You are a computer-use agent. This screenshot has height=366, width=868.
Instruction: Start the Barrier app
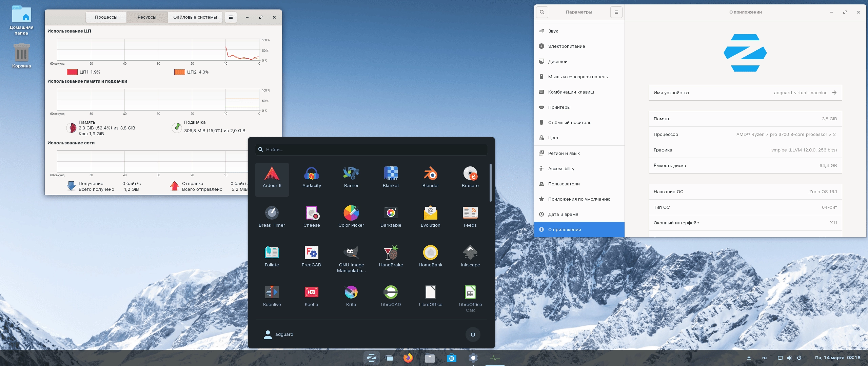coord(351,179)
